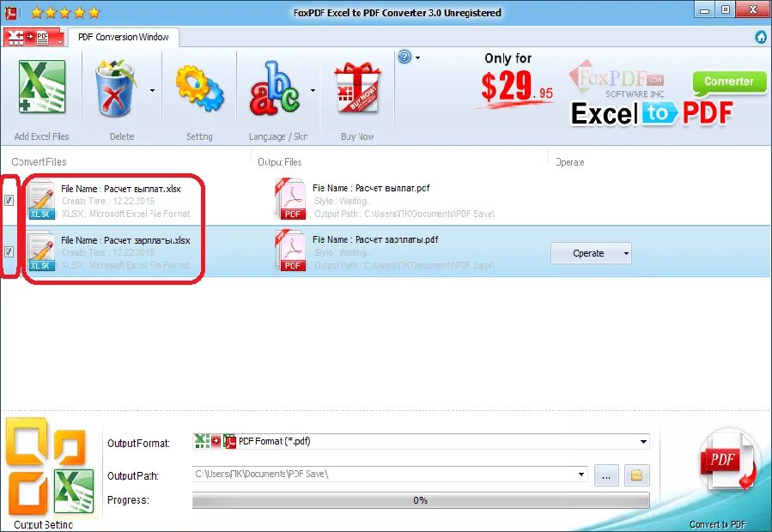
Task: Open the OutputFormat combo box
Action: click(421, 441)
